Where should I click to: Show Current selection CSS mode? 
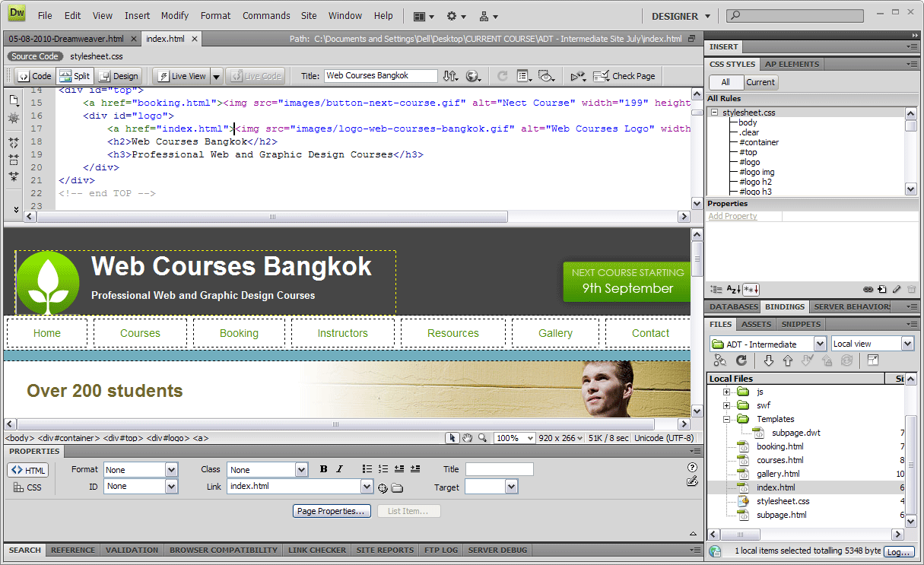(x=760, y=82)
